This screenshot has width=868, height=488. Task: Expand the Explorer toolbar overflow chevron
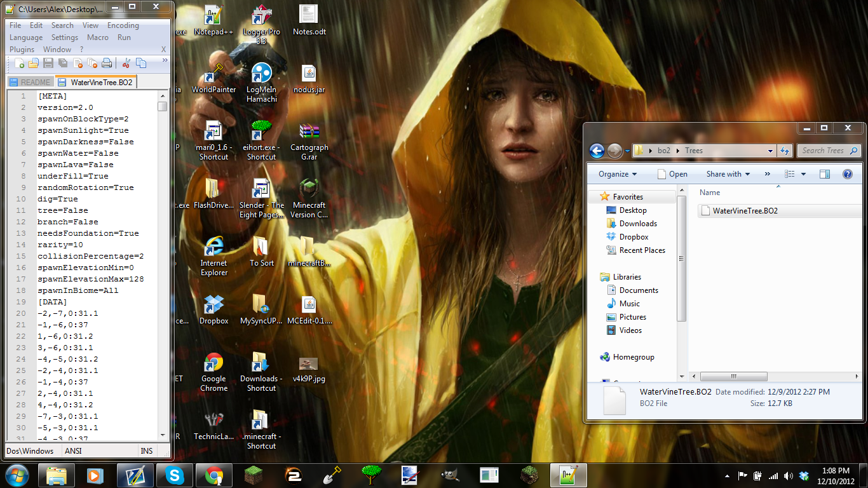tap(767, 174)
